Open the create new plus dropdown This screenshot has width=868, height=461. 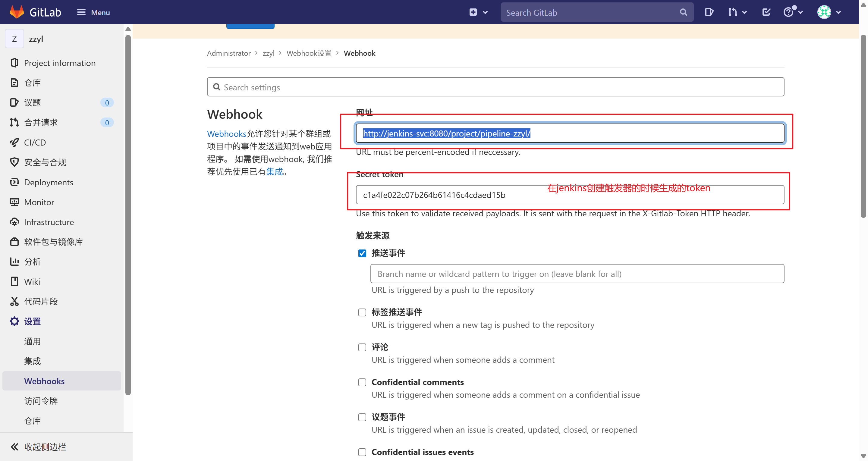[478, 12]
